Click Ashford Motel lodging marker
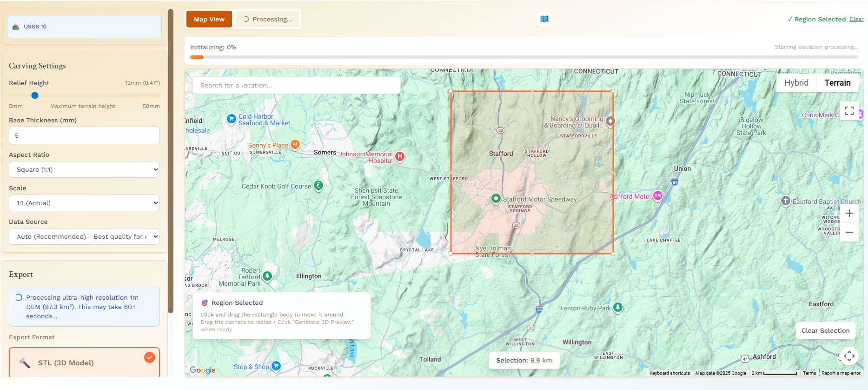 click(657, 196)
